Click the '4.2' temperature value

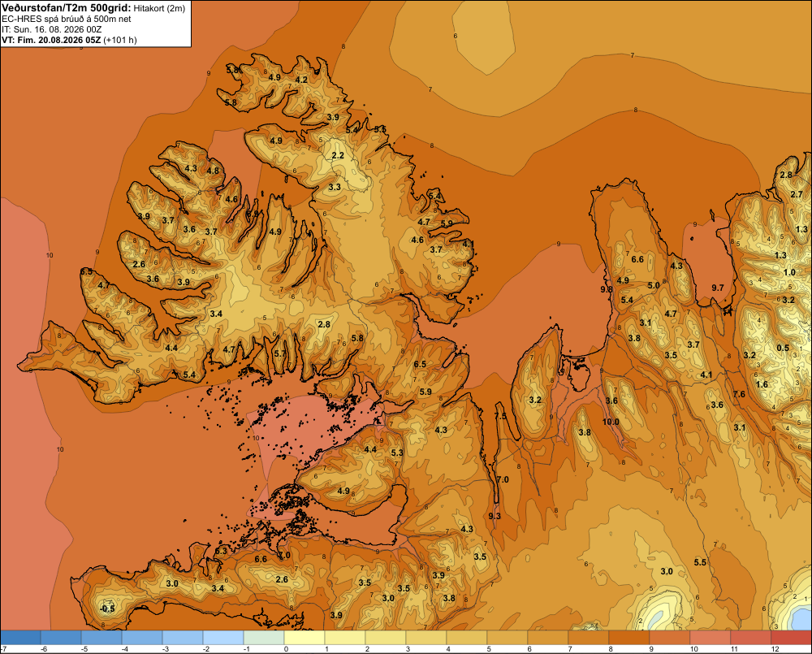301,80
